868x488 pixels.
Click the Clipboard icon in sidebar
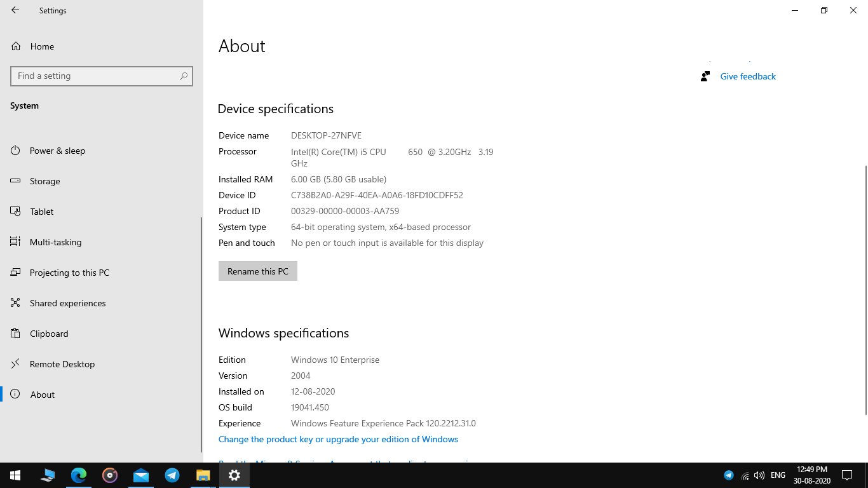15,334
